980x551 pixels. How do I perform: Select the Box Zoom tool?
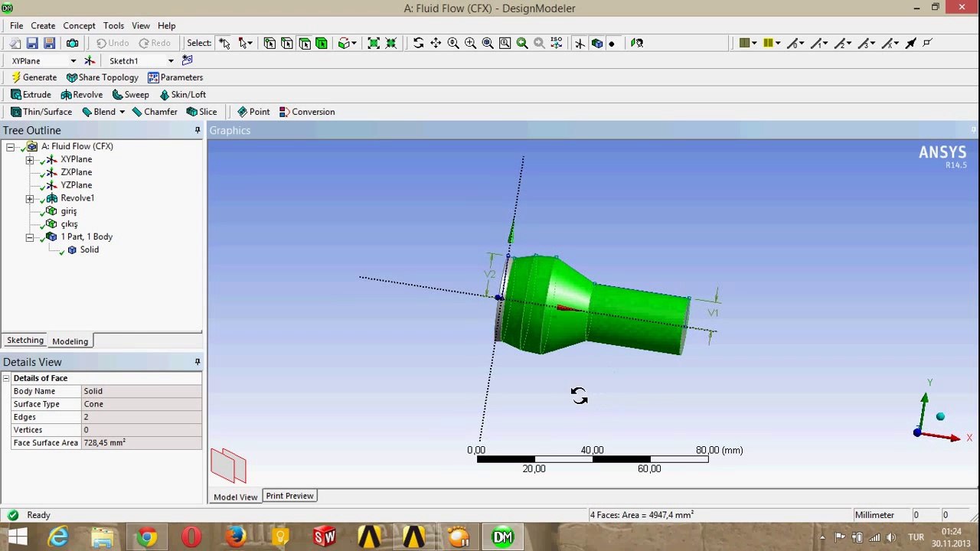point(470,43)
